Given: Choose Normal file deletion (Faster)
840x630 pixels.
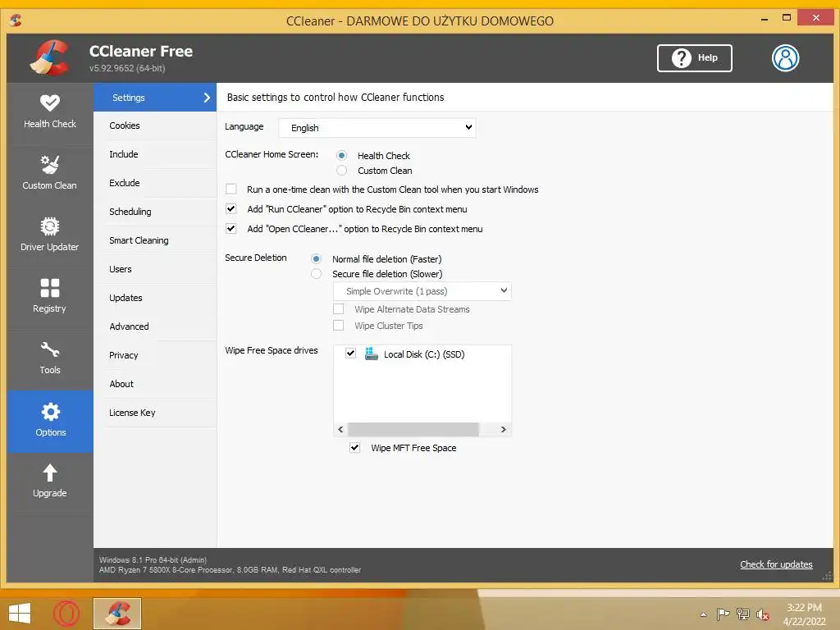Looking at the screenshot, I should coord(316,258).
